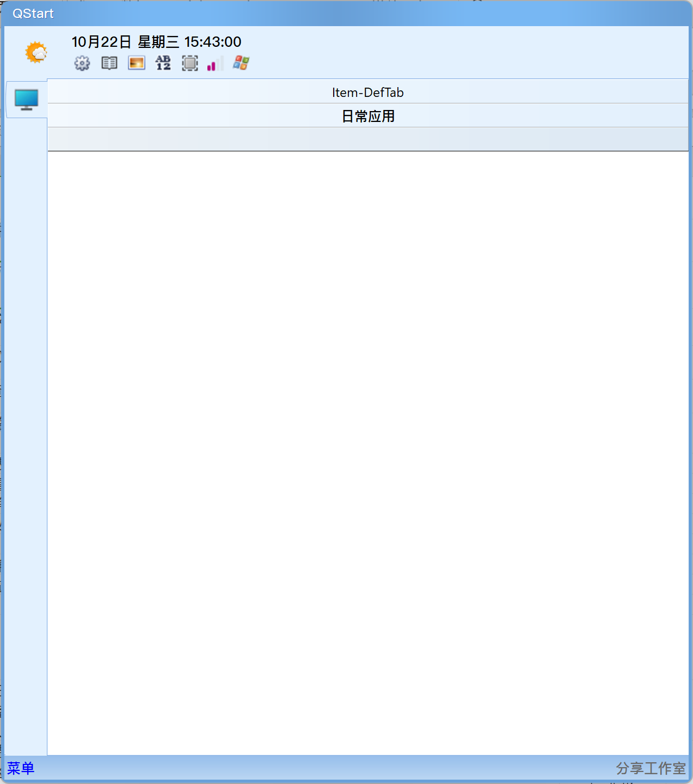This screenshot has width=693, height=784.
Task: Select the AB12 text tool icon
Action: tap(162, 63)
